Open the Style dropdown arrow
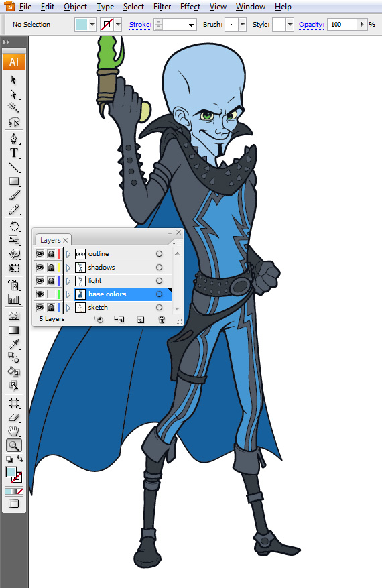Image resolution: width=382 pixels, height=588 pixels. [290, 25]
